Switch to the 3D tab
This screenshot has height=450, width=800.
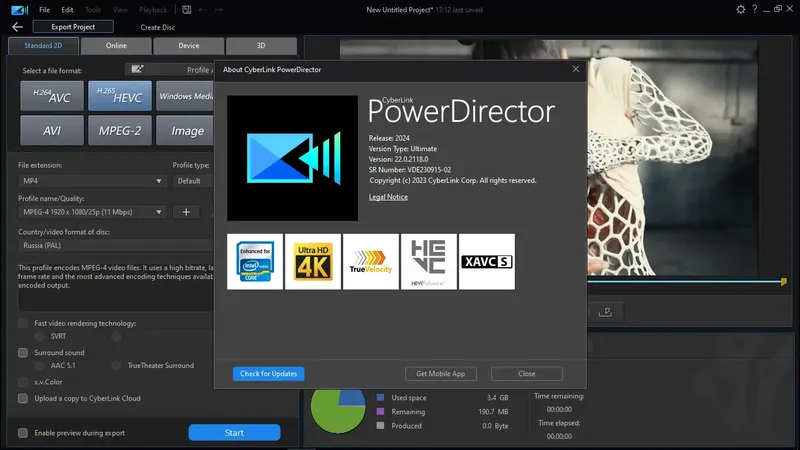261,45
